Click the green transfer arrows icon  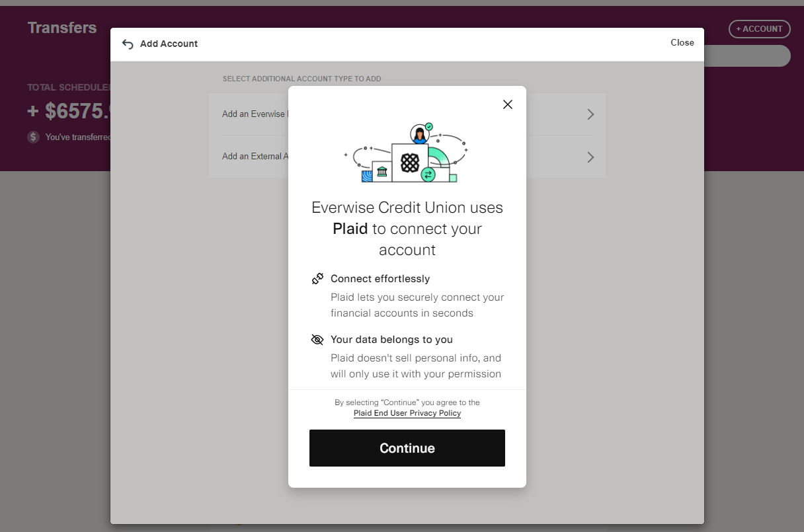tap(428, 174)
